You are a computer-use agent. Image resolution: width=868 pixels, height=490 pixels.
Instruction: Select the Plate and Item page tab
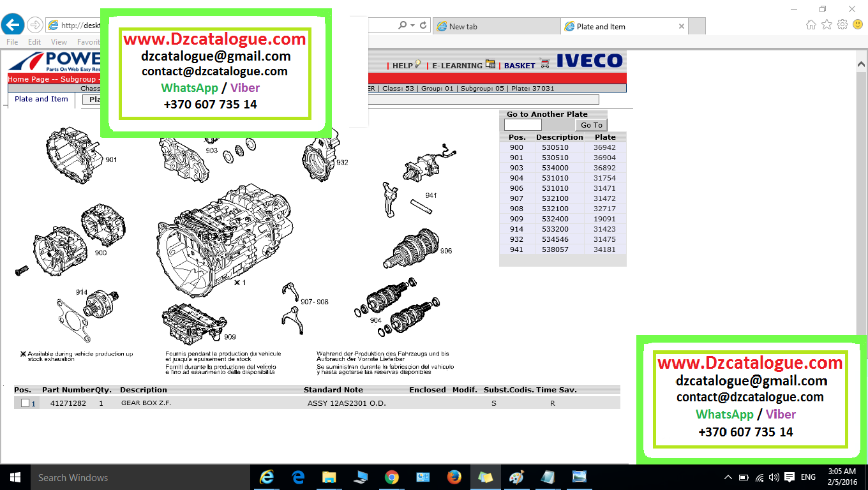[41, 100]
